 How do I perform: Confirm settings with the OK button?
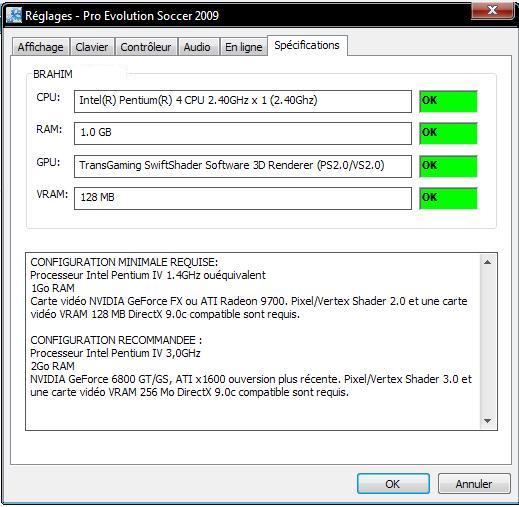coord(393,484)
